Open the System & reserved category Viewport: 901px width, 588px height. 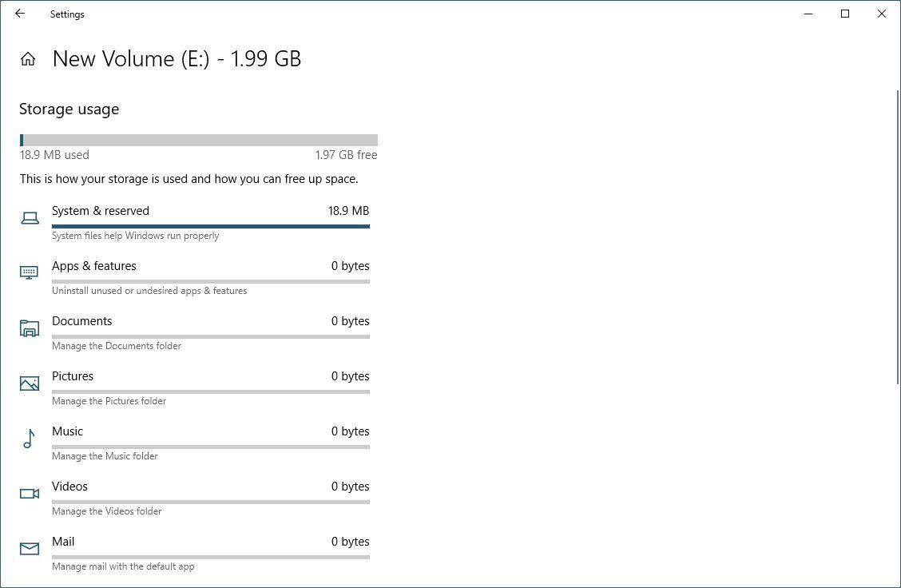click(101, 211)
